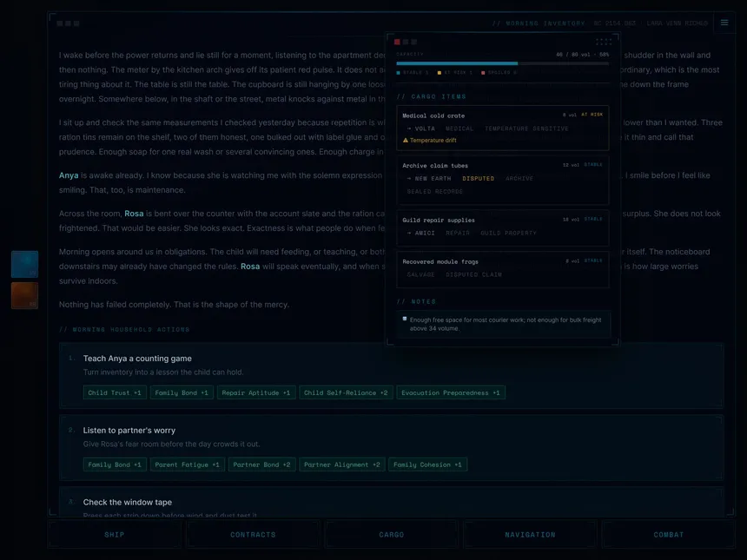The image size is (747, 560).
Task: Click the "Repair Aptitude +1" effect tag
Action: tap(256, 392)
